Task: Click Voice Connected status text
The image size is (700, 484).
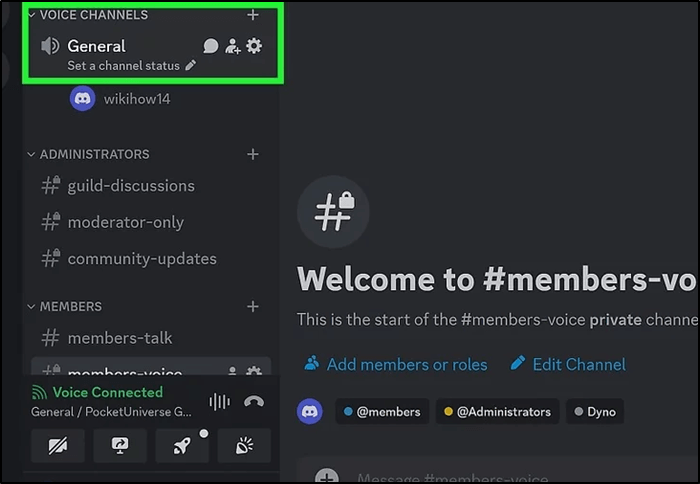Action: 108,392
